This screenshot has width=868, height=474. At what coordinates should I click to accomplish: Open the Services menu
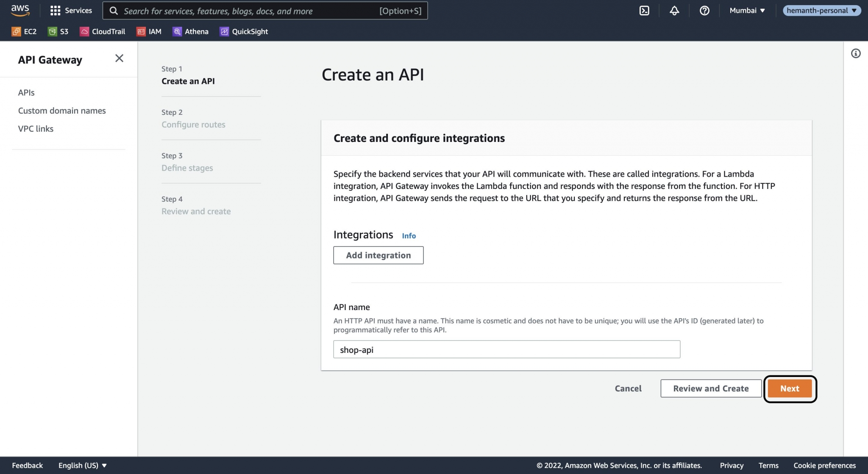tap(71, 10)
